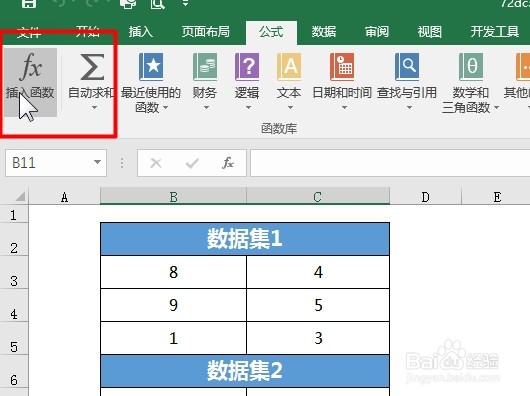This screenshot has height=396, width=530.
Task: Switch to the Page Layout (页面布局) tab
Action: click(x=206, y=32)
